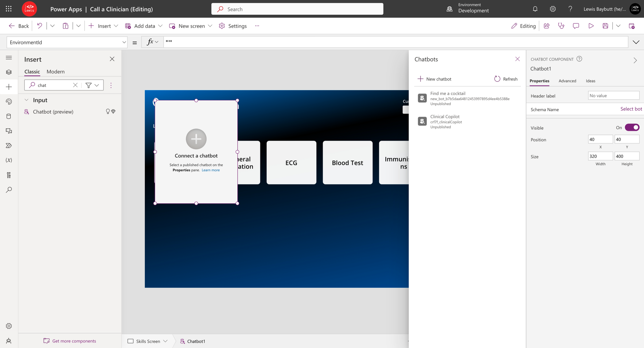Click the Header label input field
Image resolution: width=644 pixels, height=348 pixels.
613,95
